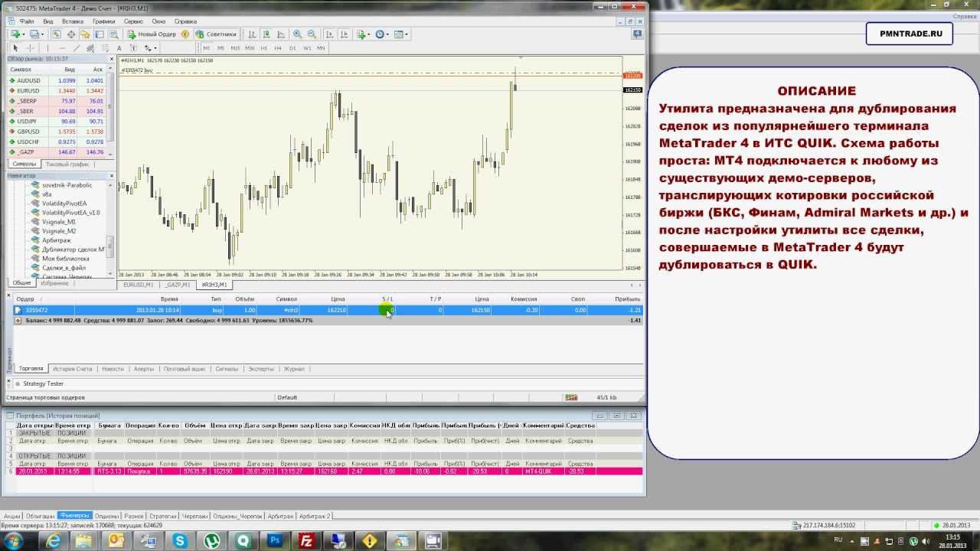The height and width of the screenshot is (551, 980).
Task: Select Сделки_в_файл in Navigator
Action: [x=63, y=268]
